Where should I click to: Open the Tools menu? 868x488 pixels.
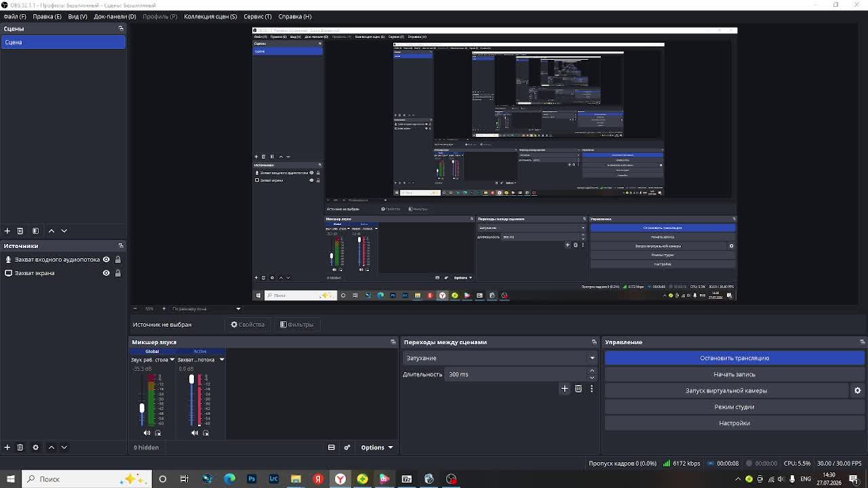pyautogui.click(x=258, y=16)
